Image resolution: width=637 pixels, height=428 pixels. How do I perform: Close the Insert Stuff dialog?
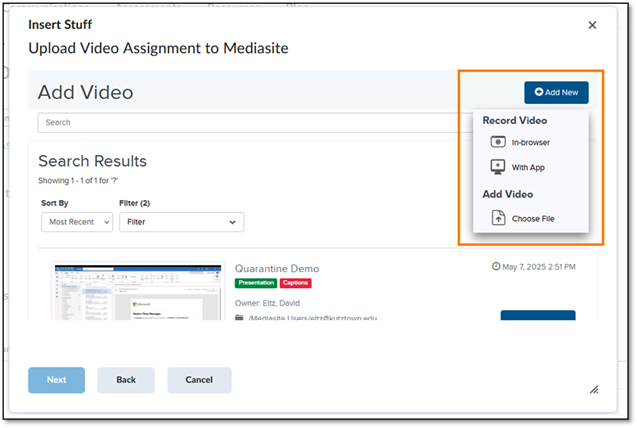(592, 25)
